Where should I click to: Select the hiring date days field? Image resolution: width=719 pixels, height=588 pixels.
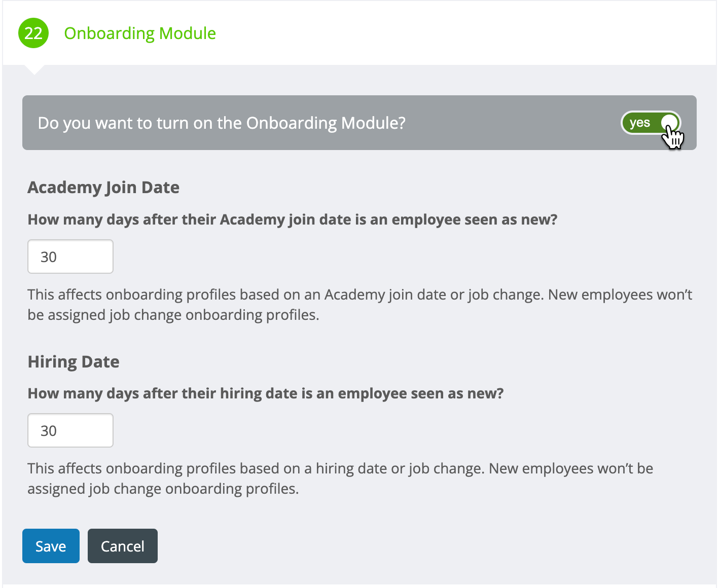pos(70,430)
